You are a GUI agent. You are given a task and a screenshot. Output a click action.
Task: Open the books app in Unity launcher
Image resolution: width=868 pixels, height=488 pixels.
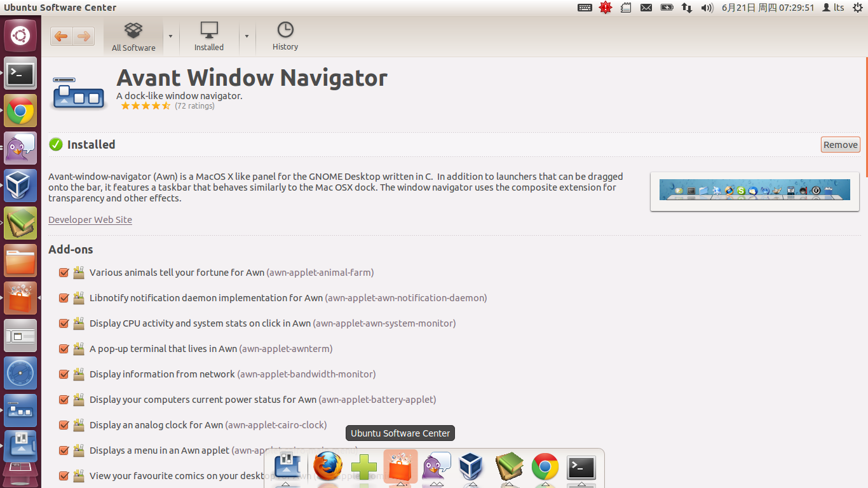[x=20, y=224]
